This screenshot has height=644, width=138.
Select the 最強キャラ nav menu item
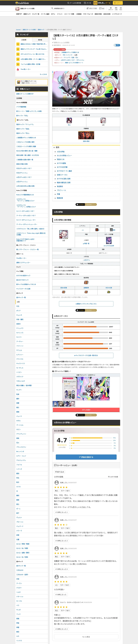(27, 14)
